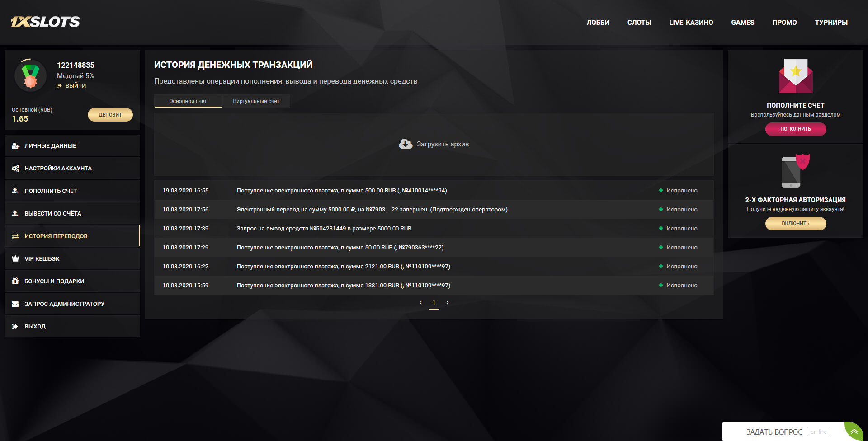Click the withdrawal request №504281449 description
Image resolution: width=868 pixels, height=441 pixels.
[324, 229]
